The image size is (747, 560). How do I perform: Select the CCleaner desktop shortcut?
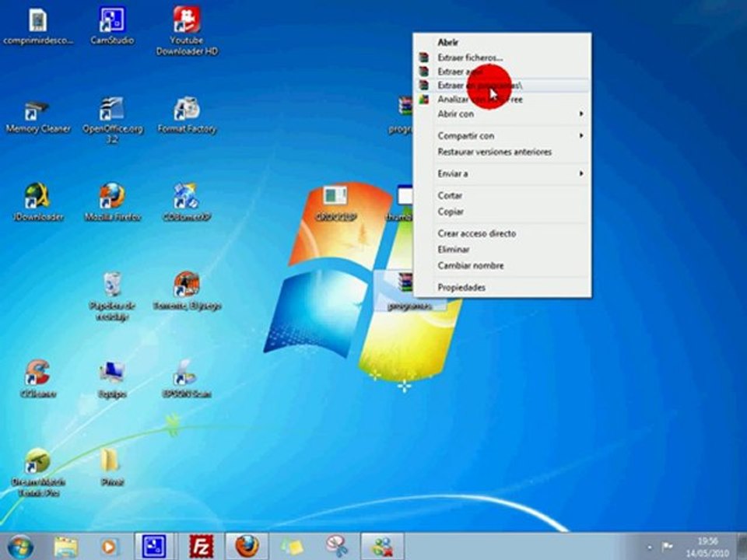[38, 380]
